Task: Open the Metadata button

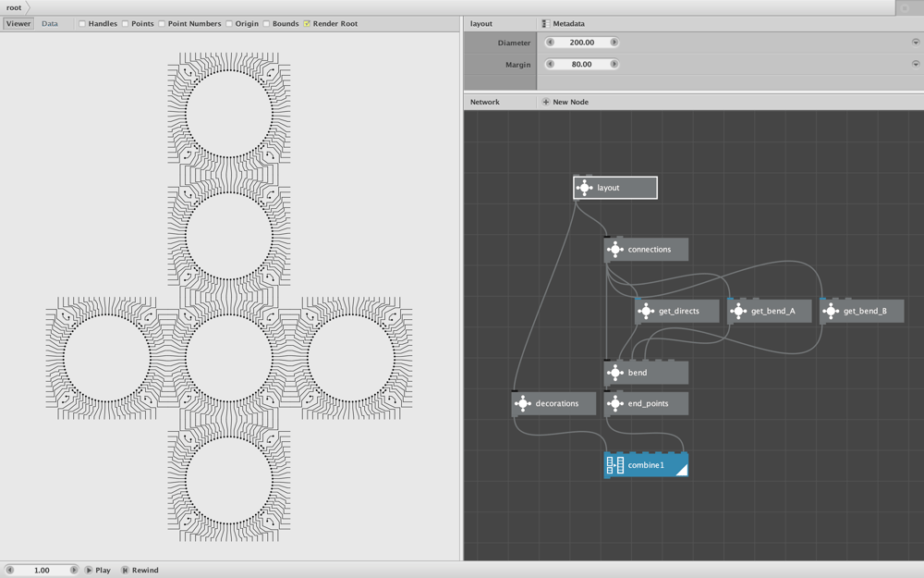Action: coord(564,24)
